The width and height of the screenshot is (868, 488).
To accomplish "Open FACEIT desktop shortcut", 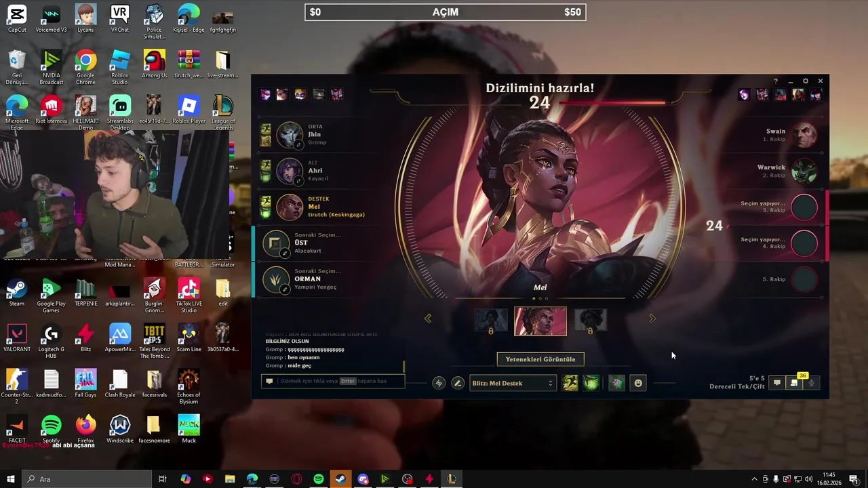I will tap(17, 429).
